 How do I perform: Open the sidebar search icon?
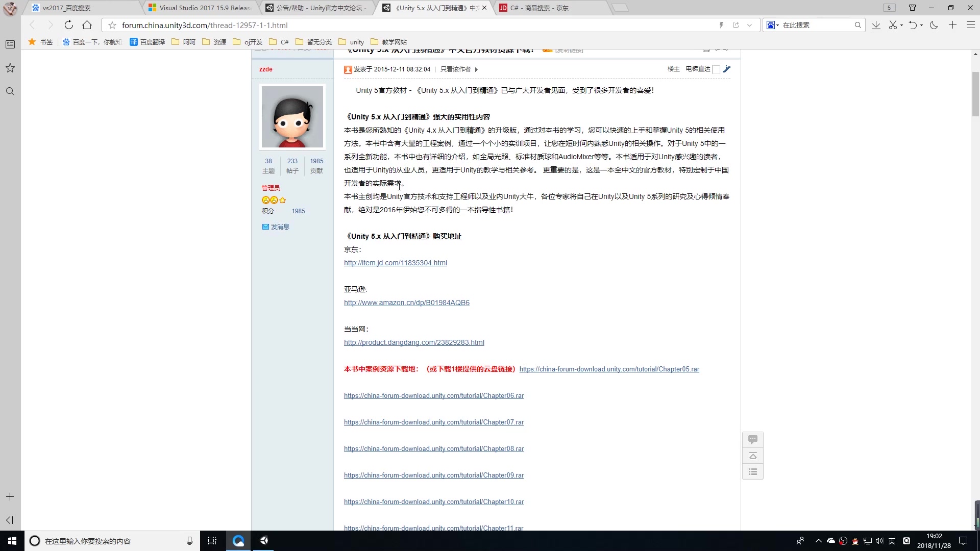(10, 91)
